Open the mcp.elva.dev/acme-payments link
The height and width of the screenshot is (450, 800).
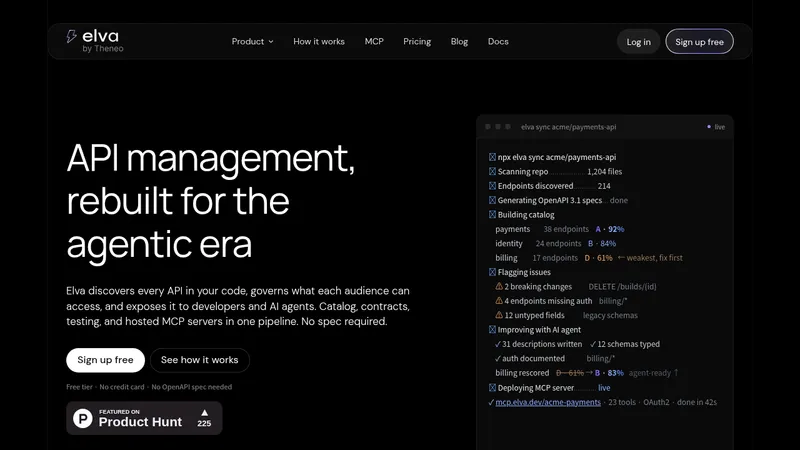click(548, 403)
